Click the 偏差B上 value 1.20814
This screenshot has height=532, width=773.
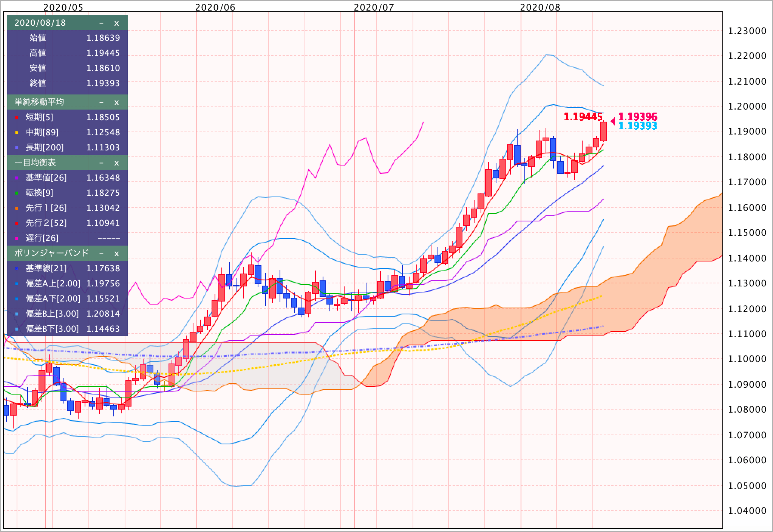tap(103, 314)
